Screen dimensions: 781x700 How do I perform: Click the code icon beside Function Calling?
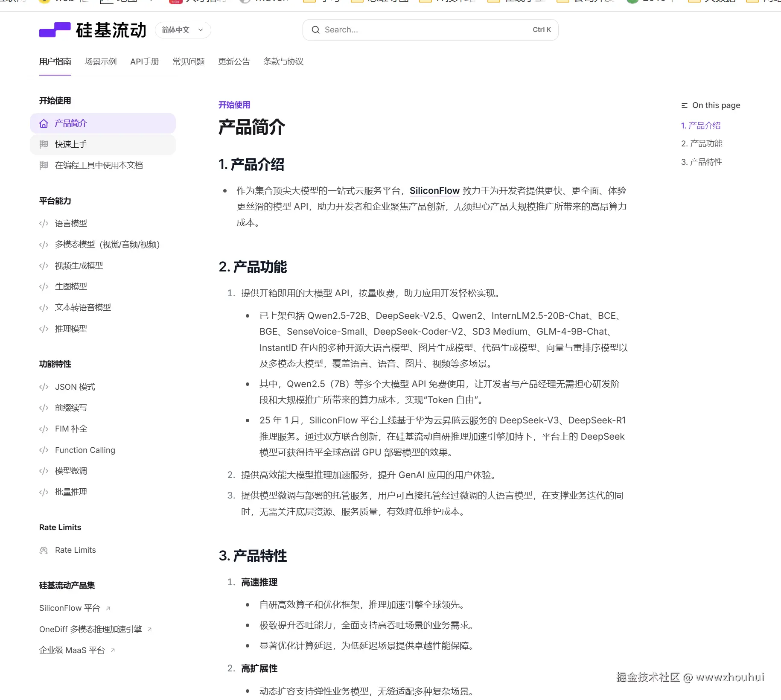click(44, 450)
